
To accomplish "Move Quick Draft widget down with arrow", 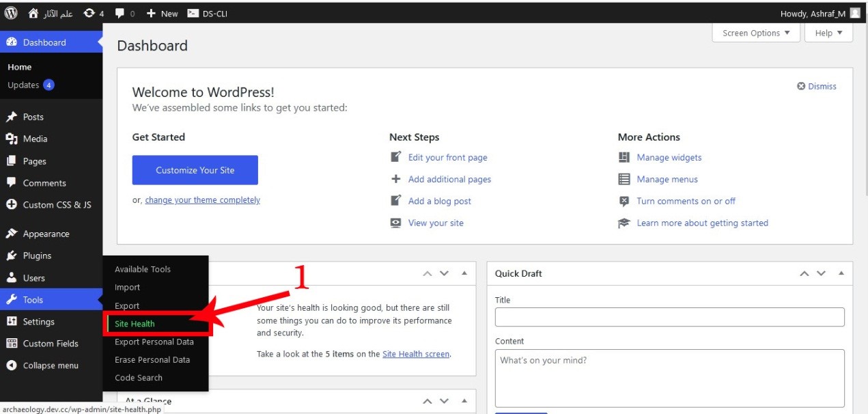I will click(x=821, y=273).
